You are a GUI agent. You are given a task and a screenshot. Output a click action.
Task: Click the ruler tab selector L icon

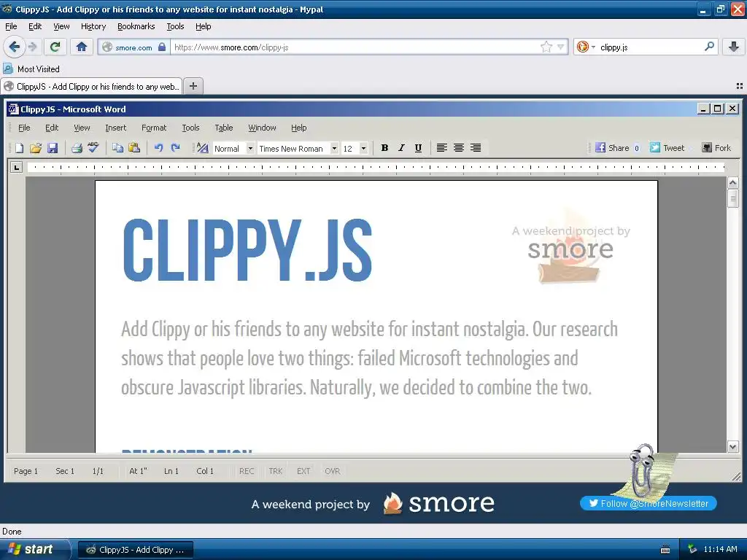click(x=17, y=167)
